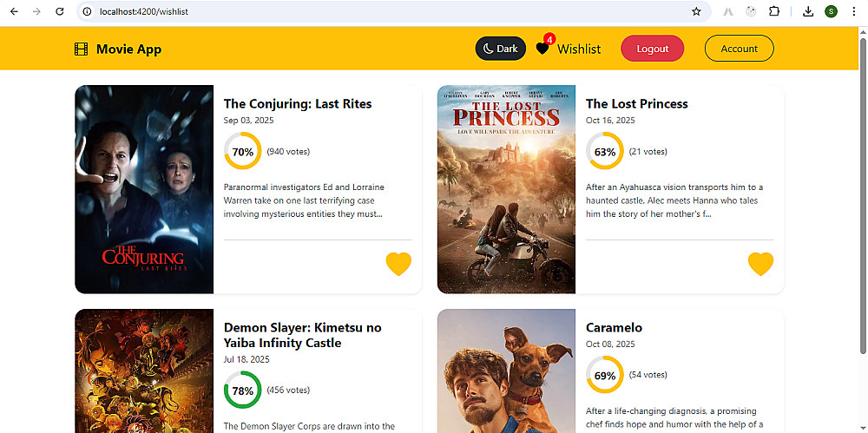Click the Caramelo movie title
868x433 pixels.
pyautogui.click(x=614, y=327)
